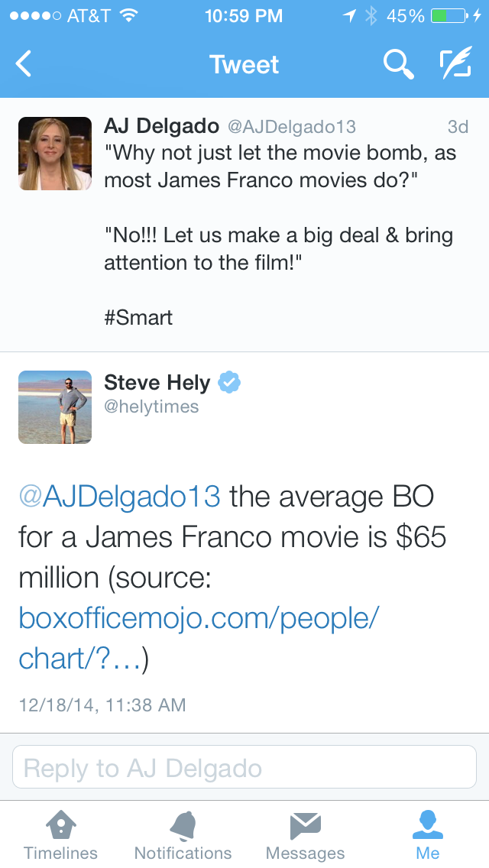Open AJ Delgado's profile picture
This screenshot has width=489, height=868.
(55, 154)
